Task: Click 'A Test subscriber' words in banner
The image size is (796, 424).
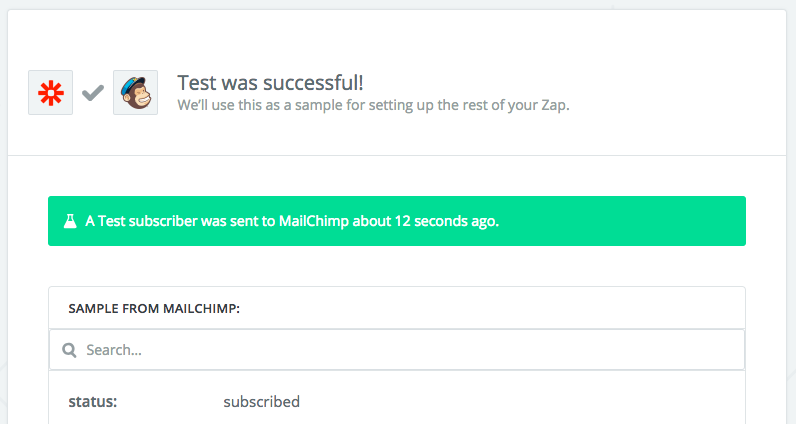Action: 141,221
